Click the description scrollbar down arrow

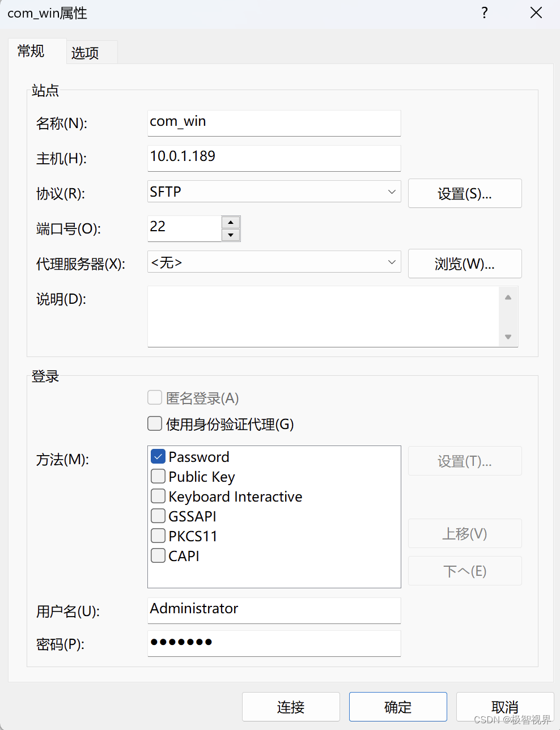[508, 337]
